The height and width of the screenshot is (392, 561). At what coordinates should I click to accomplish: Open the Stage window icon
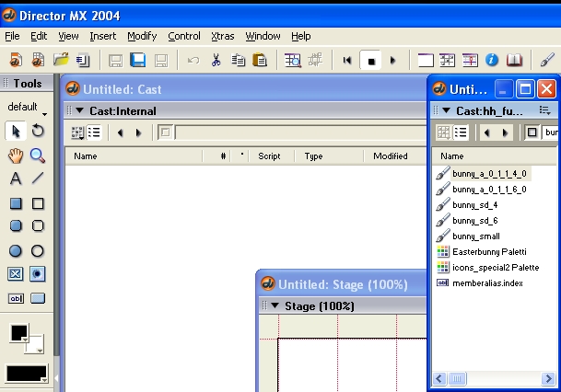click(426, 60)
